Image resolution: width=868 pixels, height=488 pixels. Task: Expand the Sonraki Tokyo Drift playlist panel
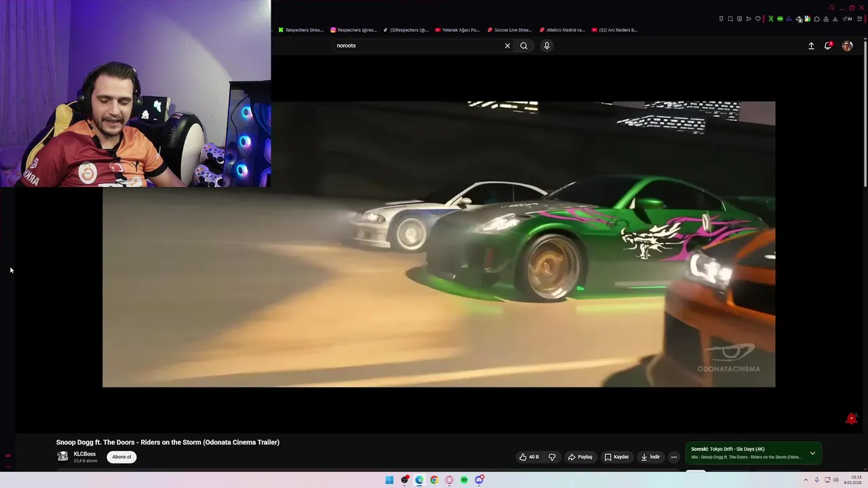tap(812, 453)
